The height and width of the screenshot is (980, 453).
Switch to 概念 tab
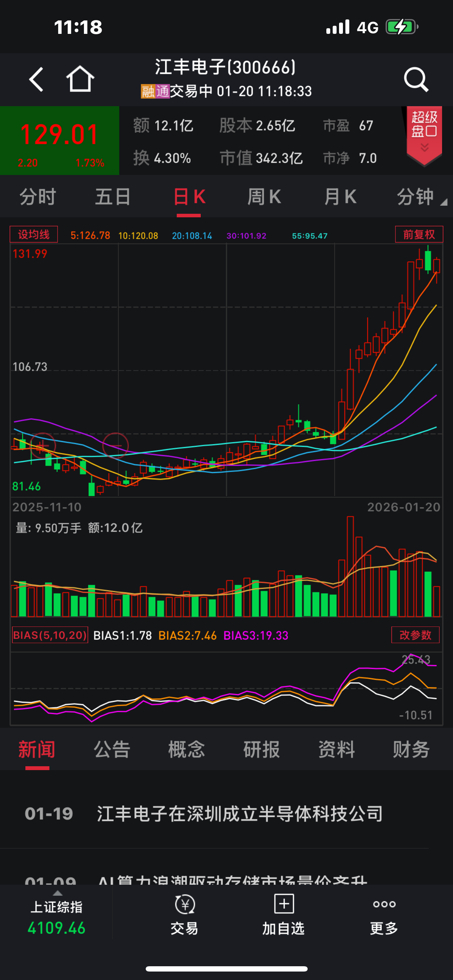coord(186,749)
